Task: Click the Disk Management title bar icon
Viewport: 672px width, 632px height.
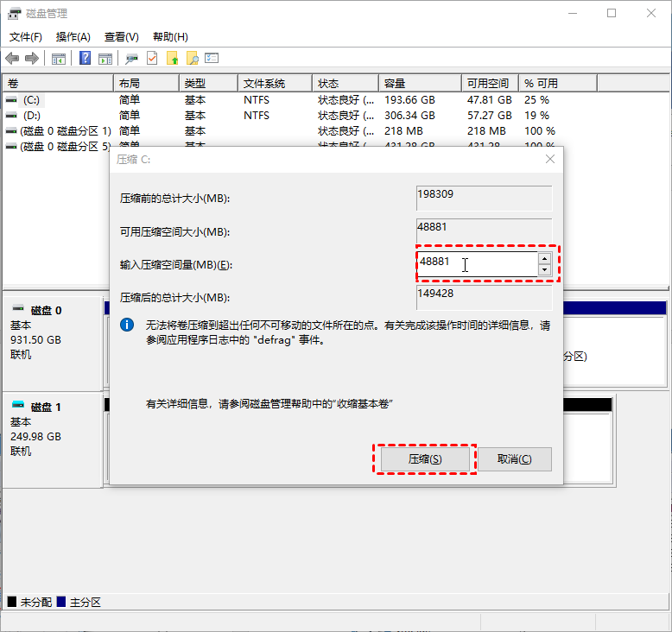Action: (x=14, y=14)
